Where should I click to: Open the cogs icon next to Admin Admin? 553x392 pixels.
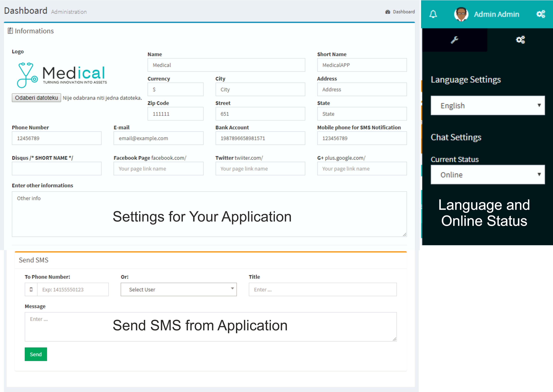[541, 14]
